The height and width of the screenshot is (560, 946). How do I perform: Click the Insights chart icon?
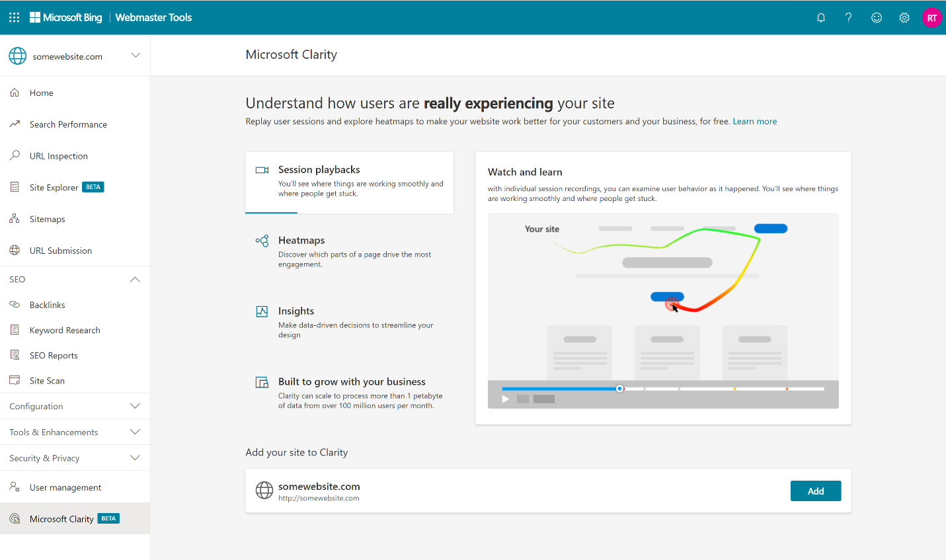pyautogui.click(x=262, y=311)
